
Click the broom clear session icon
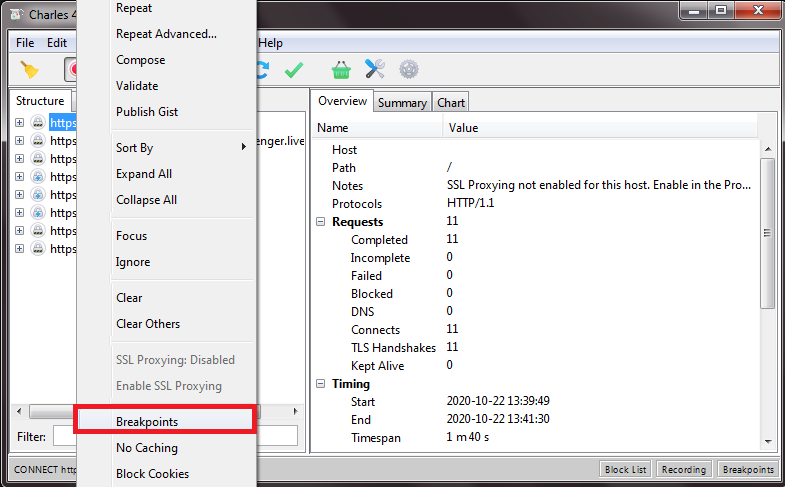tap(31, 70)
